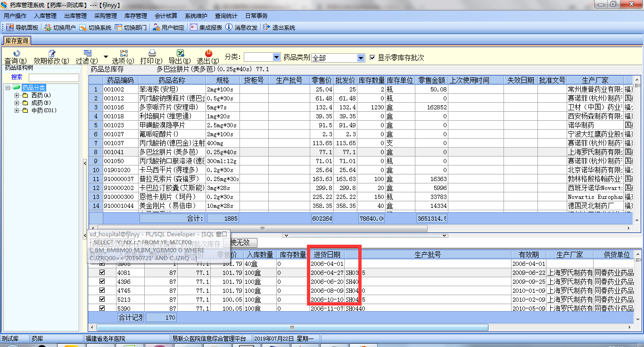The width and height of the screenshot is (644, 347).
Task: Open 效期修改(E) expiry edit
Action: tap(51, 57)
